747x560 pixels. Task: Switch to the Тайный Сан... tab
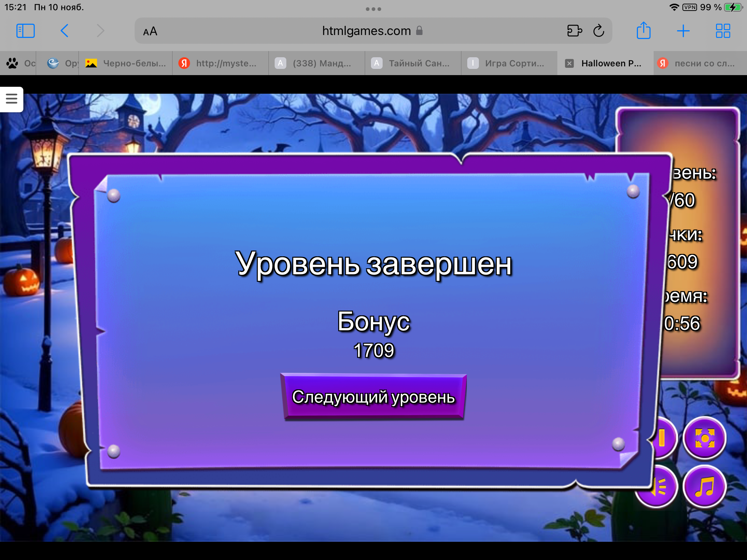413,63
